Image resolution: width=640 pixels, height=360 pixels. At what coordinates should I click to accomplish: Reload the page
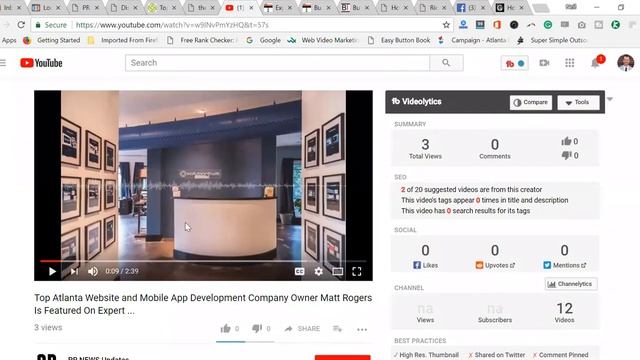[x=21, y=25]
